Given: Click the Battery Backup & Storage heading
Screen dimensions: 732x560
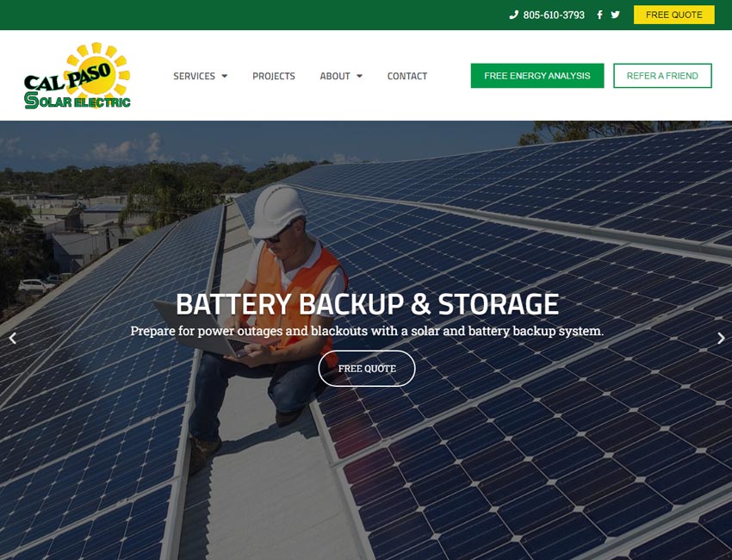Looking at the screenshot, I should coord(367,304).
